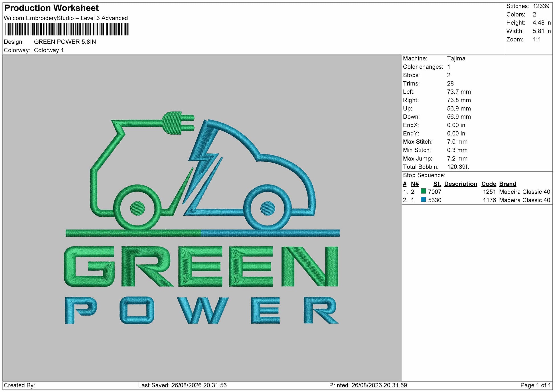Click the embroidery design preview image
Screen dimensions: 555x392
pyautogui.click(x=202, y=218)
